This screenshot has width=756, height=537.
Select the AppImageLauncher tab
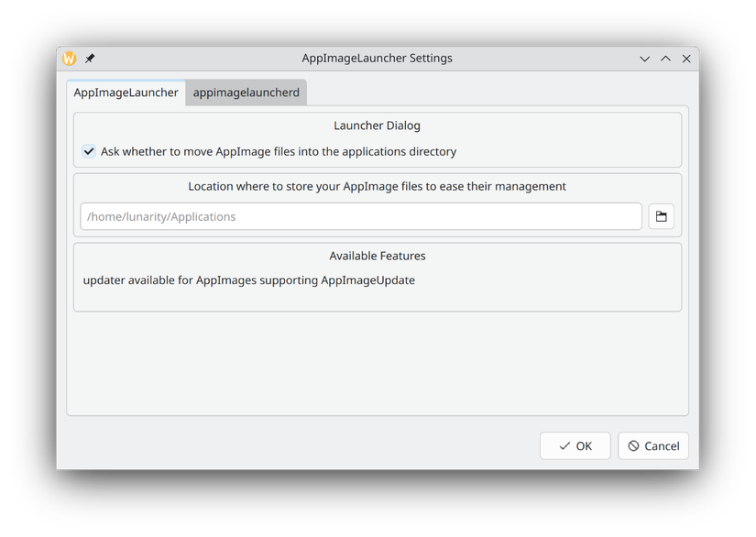pos(126,93)
